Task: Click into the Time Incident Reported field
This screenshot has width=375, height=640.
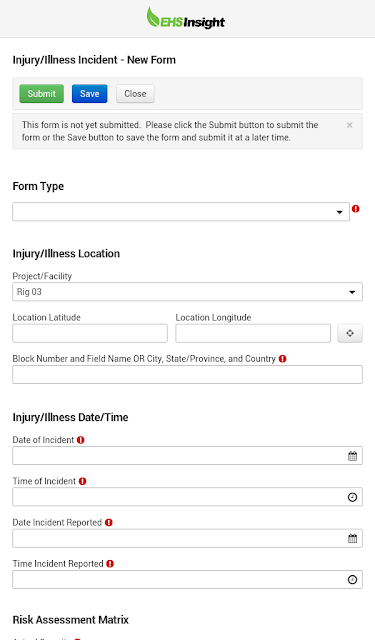Action: (187, 580)
